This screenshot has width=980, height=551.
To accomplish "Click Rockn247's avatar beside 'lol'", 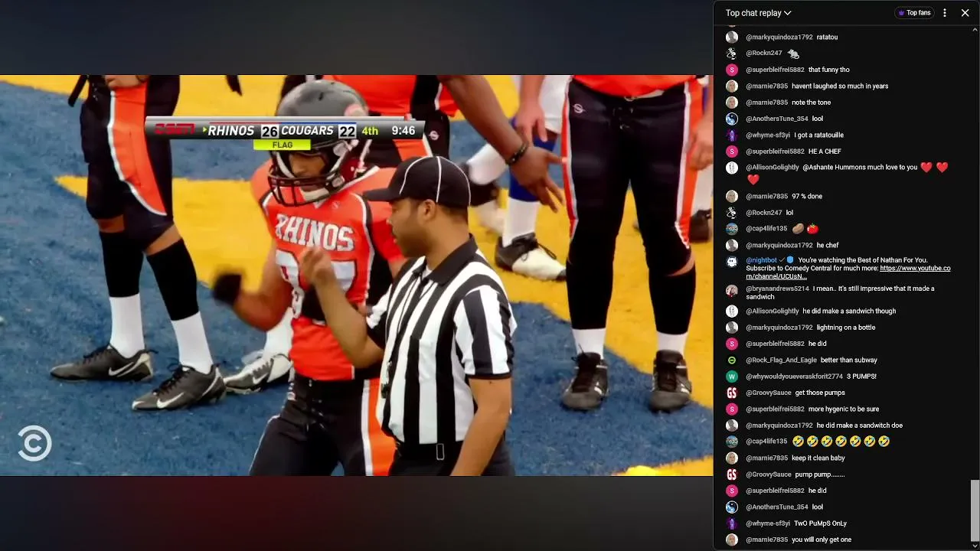I will coord(732,213).
